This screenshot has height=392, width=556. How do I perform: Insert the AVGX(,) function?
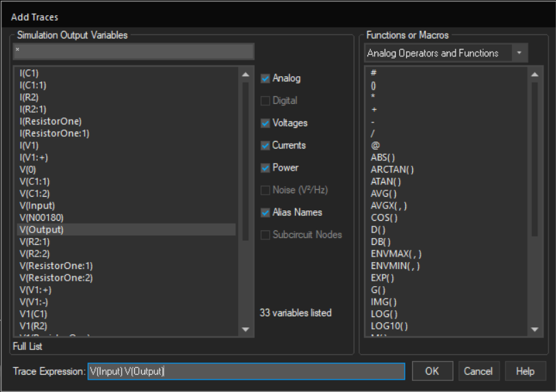click(389, 206)
